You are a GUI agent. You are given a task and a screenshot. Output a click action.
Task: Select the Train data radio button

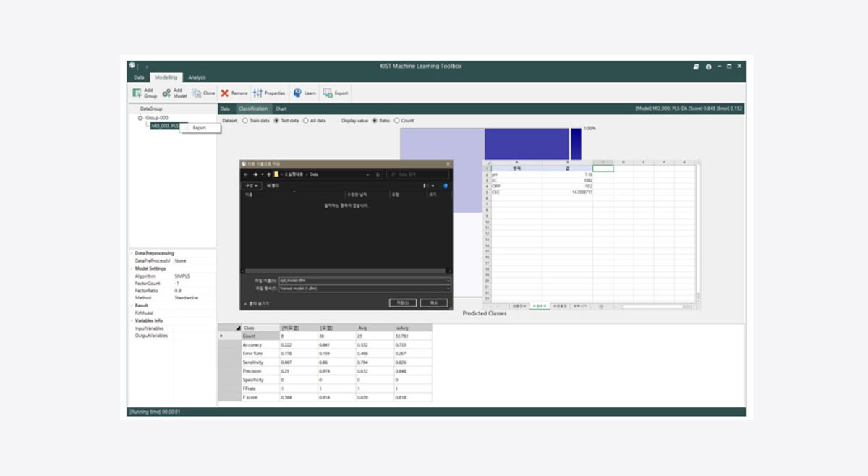click(x=245, y=121)
